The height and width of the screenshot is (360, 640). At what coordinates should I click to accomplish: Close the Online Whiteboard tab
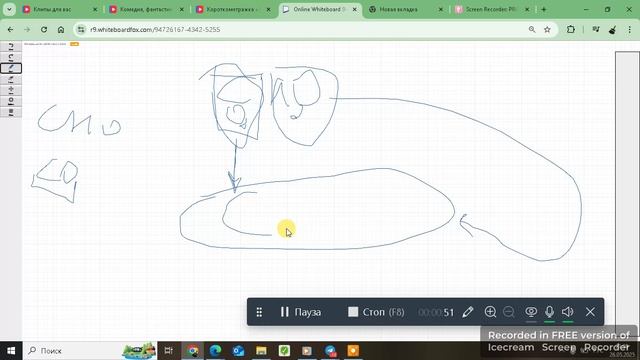pyautogui.click(x=354, y=9)
